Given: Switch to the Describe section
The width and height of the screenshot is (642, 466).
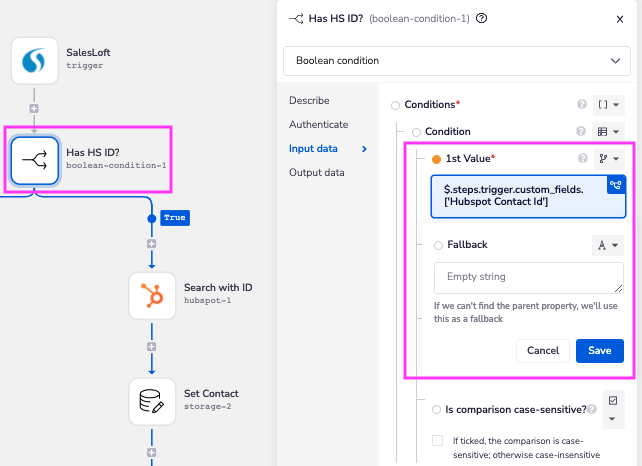Looking at the screenshot, I should pyautogui.click(x=310, y=101).
